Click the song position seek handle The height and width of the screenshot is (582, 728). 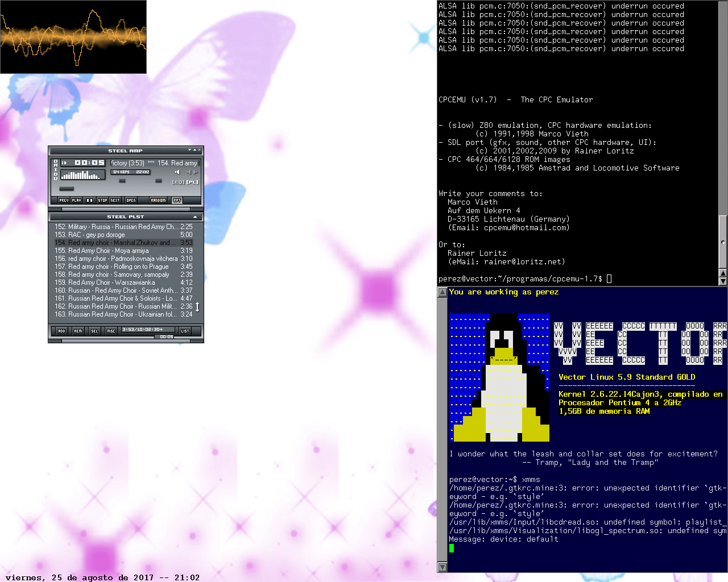click(67, 189)
